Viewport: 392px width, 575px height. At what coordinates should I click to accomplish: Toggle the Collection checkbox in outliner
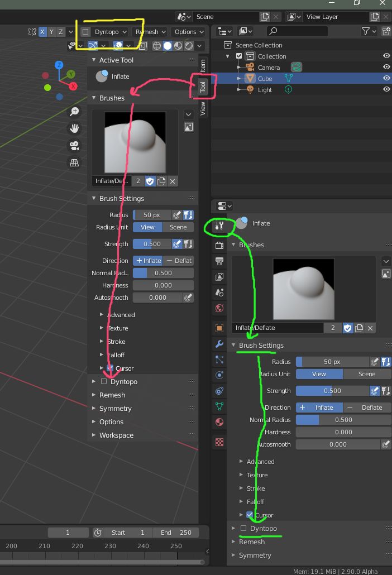click(x=239, y=56)
